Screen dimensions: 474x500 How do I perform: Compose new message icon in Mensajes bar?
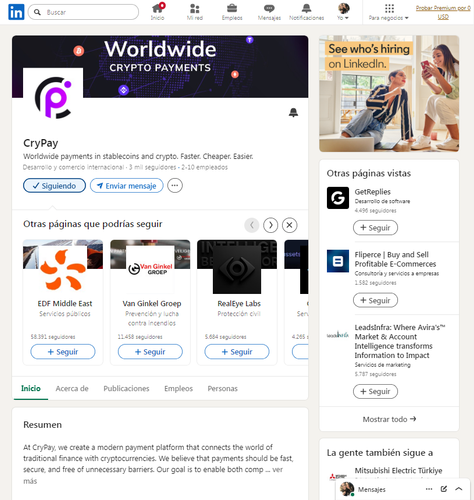(x=444, y=489)
